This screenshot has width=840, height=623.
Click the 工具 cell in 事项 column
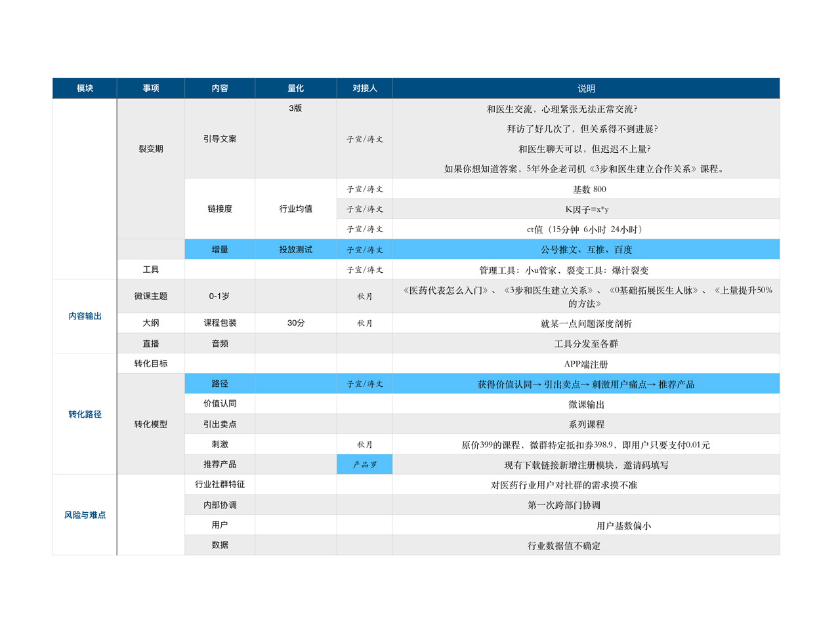coord(151,270)
